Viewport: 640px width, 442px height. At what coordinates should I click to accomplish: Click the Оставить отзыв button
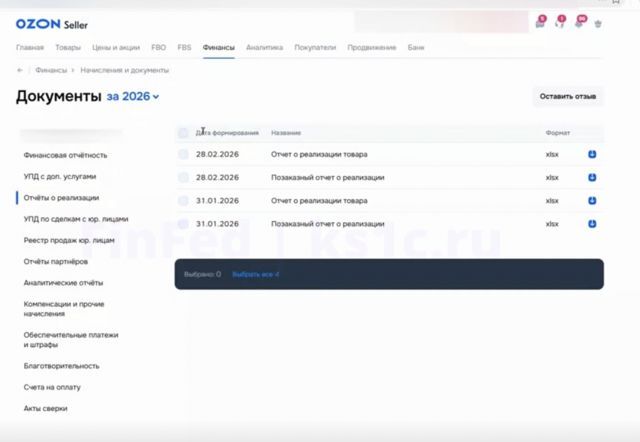coord(568,97)
